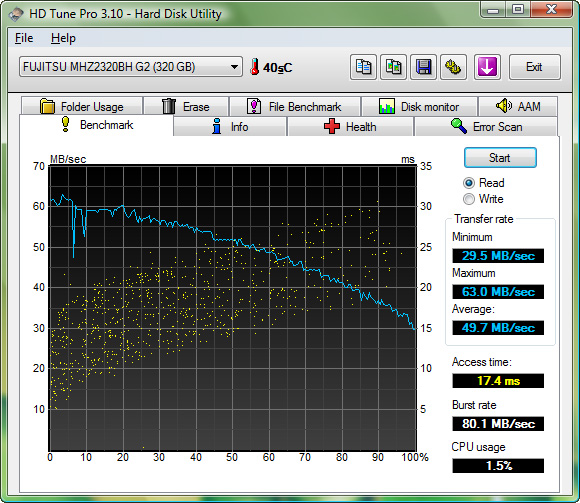Click the thermometer temperature icon

click(x=254, y=67)
